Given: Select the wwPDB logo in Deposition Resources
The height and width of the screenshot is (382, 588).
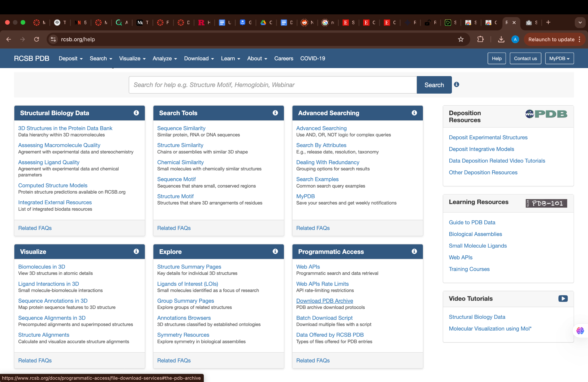Looking at the screenshot, I should (546, 114).
